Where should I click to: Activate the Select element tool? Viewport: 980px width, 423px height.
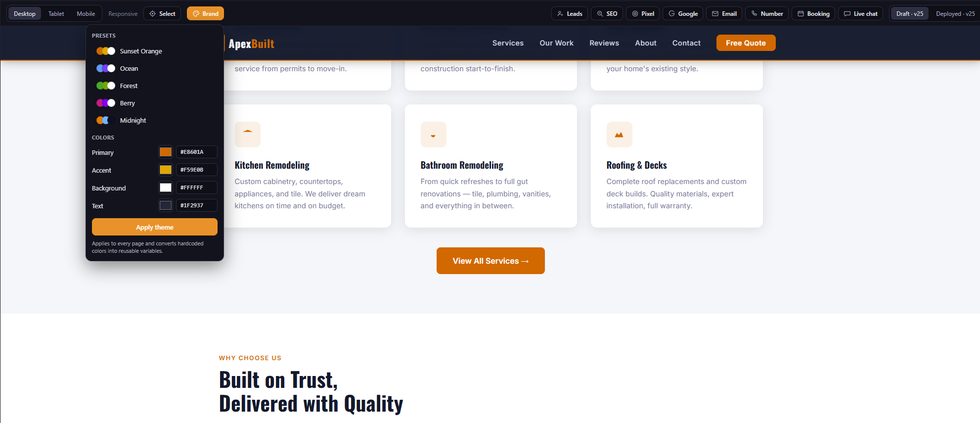tap(163, 14)
